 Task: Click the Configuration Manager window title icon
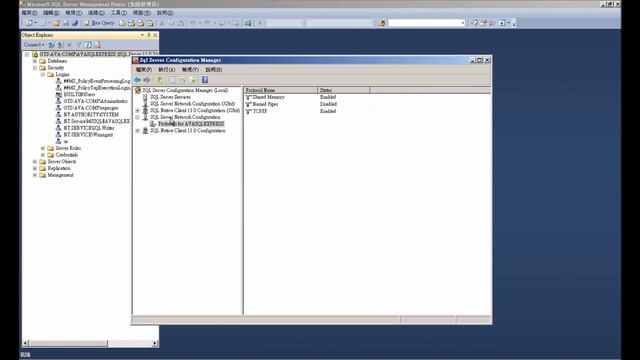[x=136, y=60]
